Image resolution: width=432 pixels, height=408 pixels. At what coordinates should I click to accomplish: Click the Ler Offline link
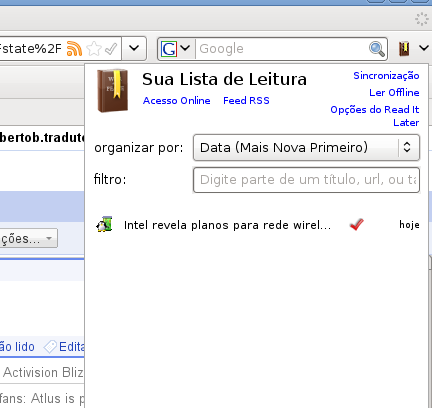tap(394, 93)
